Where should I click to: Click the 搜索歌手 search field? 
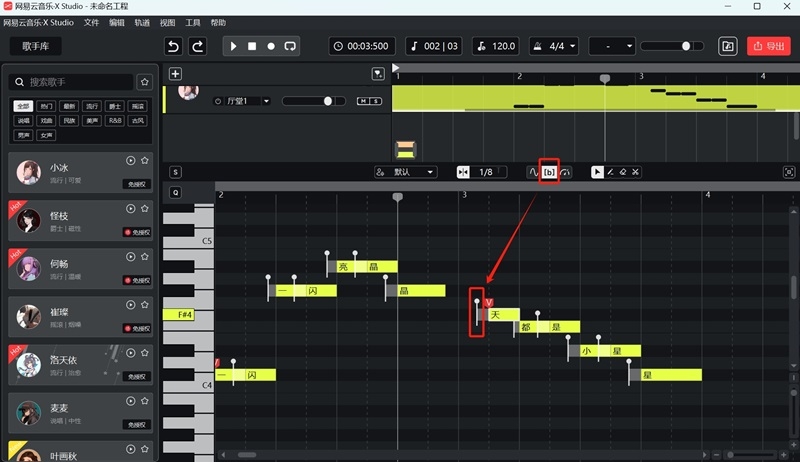[x=71, y=82]
